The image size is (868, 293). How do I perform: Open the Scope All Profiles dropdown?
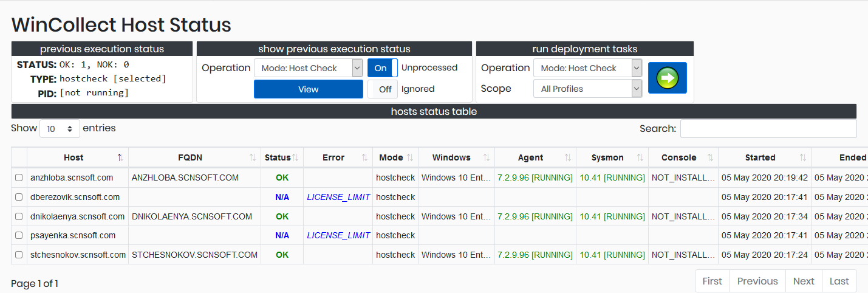[587, 89]
